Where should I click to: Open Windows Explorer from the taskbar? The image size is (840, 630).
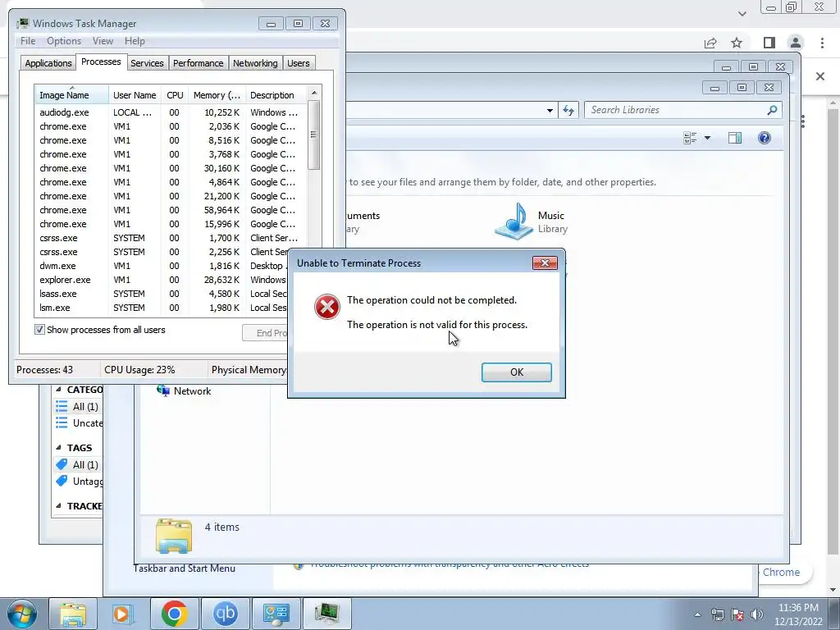pos(73,614)
